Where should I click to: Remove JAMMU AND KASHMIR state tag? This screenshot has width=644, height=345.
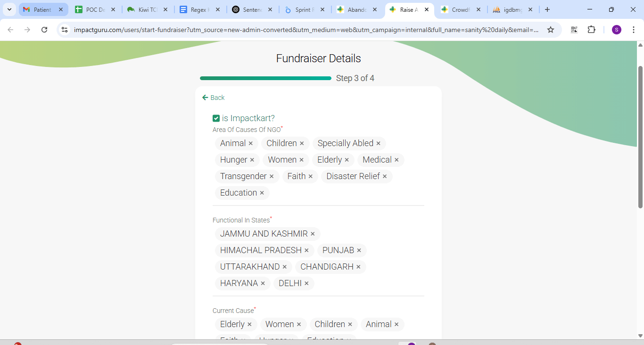tap(313, 234)
